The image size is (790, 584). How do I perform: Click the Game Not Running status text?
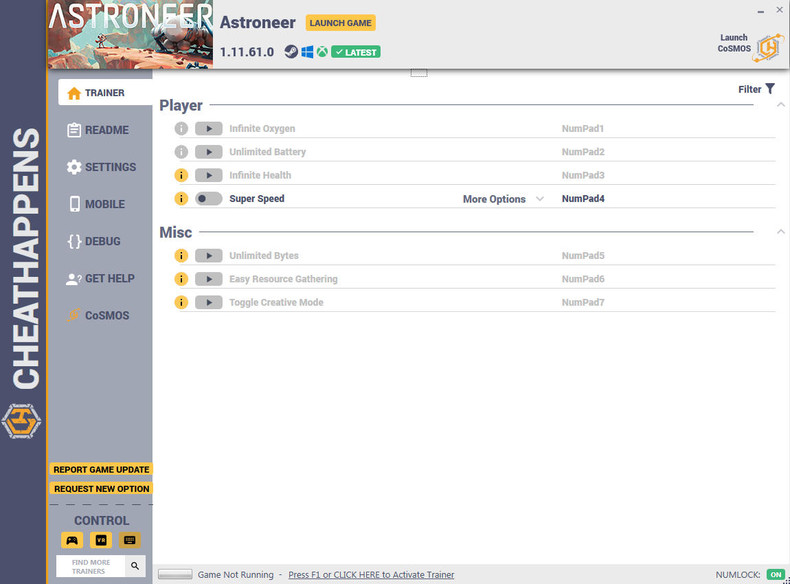pos(235,574)
